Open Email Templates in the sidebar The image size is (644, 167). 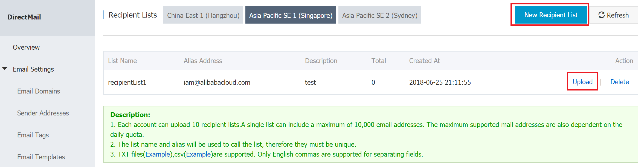(x=41, y=157)
